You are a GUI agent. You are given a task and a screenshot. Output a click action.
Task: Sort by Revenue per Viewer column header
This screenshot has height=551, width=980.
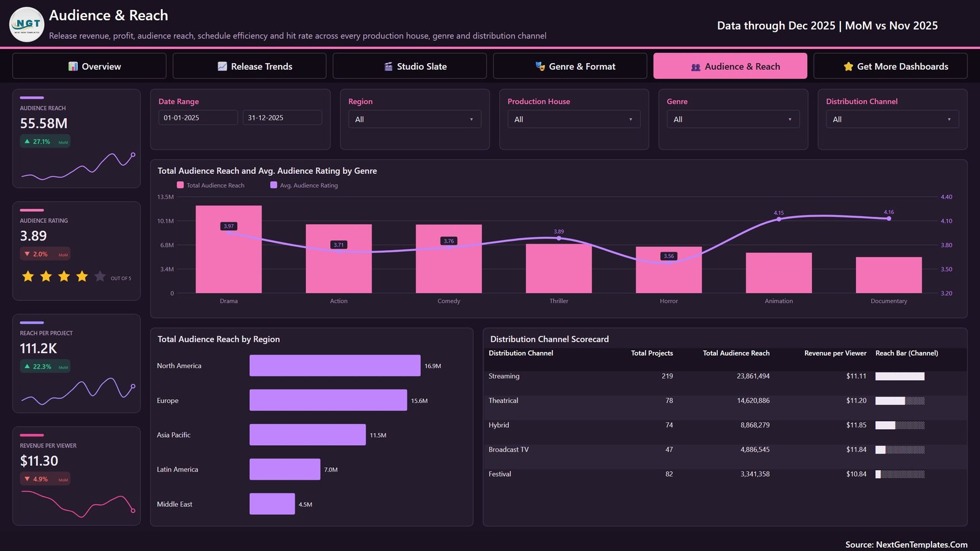pos(835,353)
